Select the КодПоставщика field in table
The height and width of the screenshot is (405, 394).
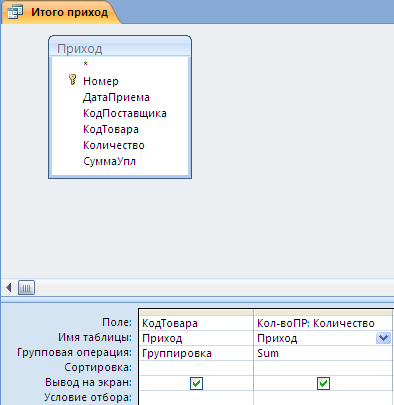coord(125,113)
